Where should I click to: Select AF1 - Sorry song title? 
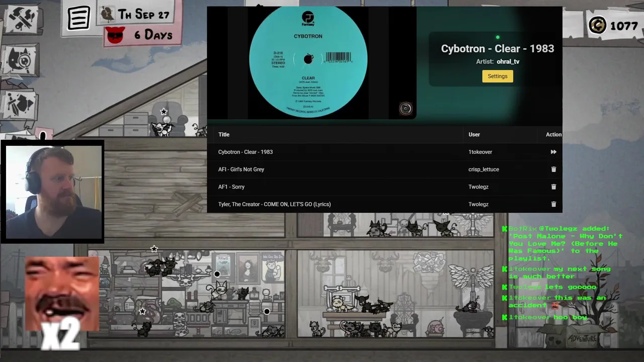[x=231, y=187]
